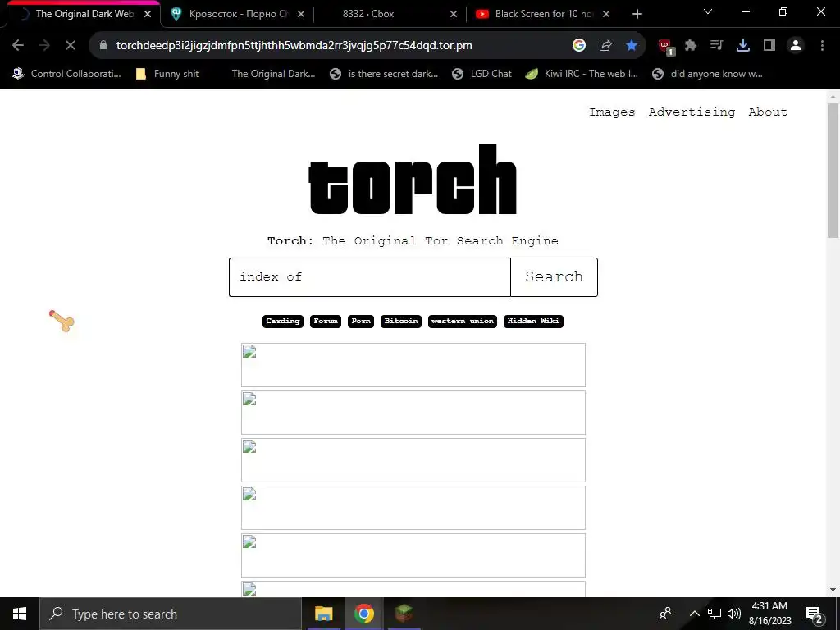840x630 pixels.
Task: Open the uBlock Origin extension icon
Action: (666, 47)
